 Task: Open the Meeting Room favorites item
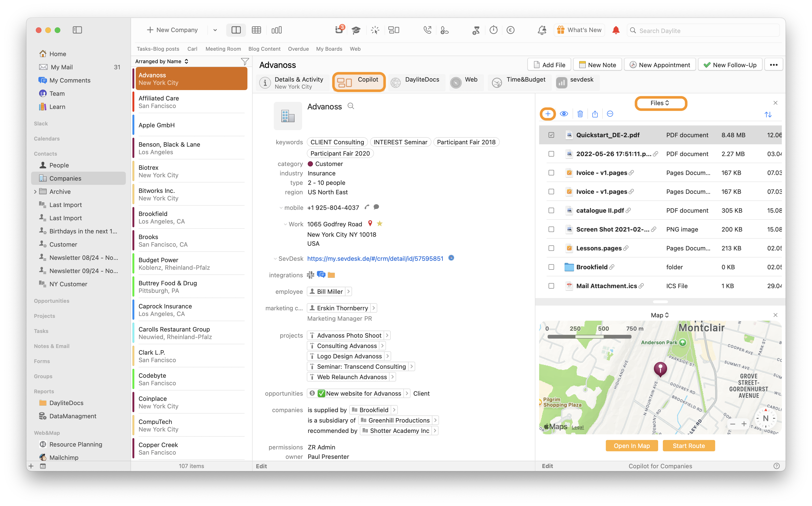tap(223, 49)
